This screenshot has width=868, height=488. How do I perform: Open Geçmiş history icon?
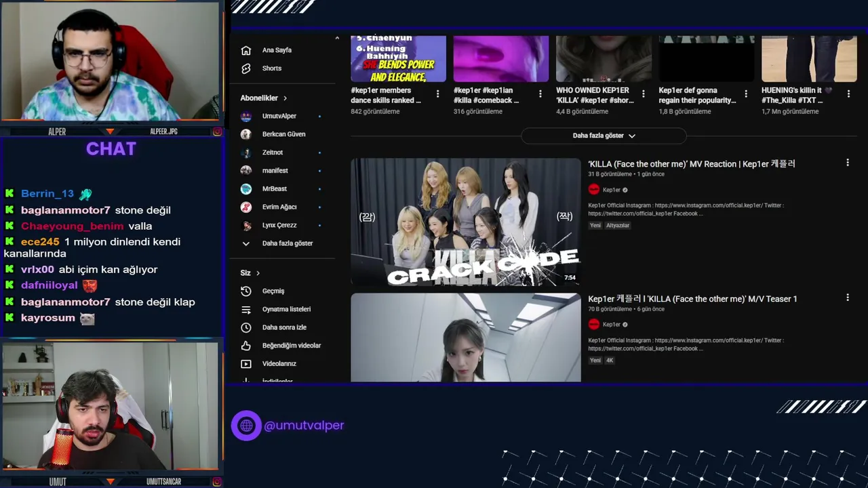[246, 291]
